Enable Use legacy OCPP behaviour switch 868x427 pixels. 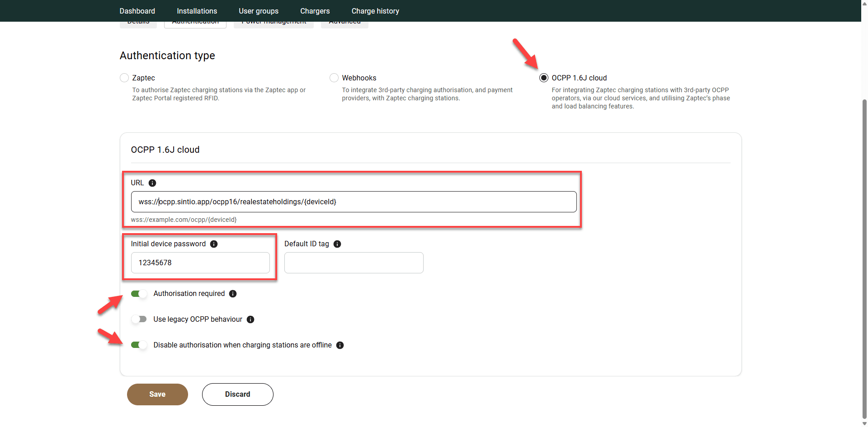pos(139,319)
